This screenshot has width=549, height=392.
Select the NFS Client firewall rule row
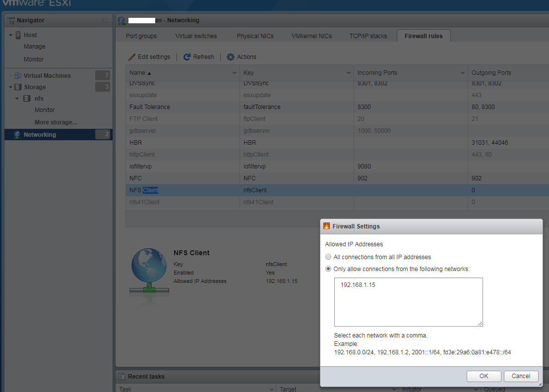(x=337, y=190)
